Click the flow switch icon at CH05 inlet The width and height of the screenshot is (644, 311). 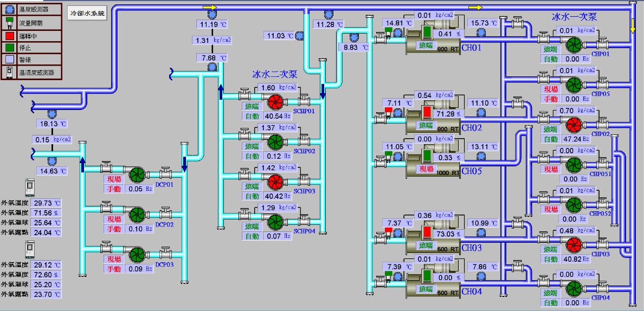coord(389,157)
